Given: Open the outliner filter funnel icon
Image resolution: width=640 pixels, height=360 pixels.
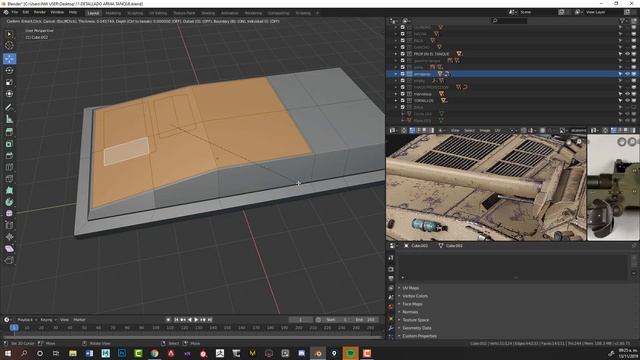Looking at the screenshot, I should tap(623, 20).
